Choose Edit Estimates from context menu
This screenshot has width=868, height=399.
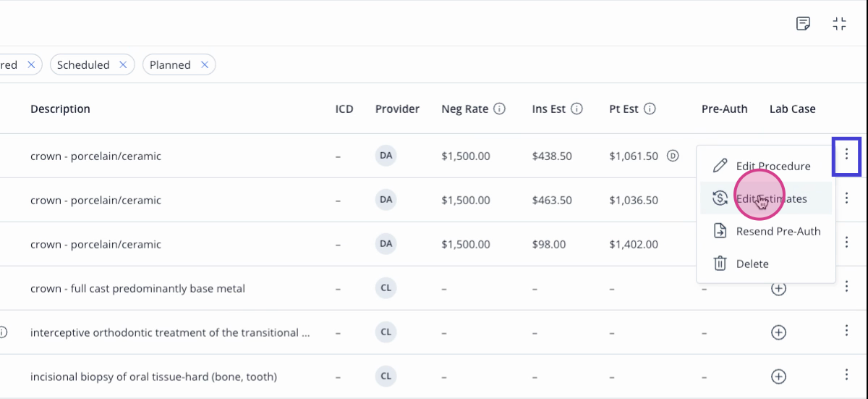[766, 198]
